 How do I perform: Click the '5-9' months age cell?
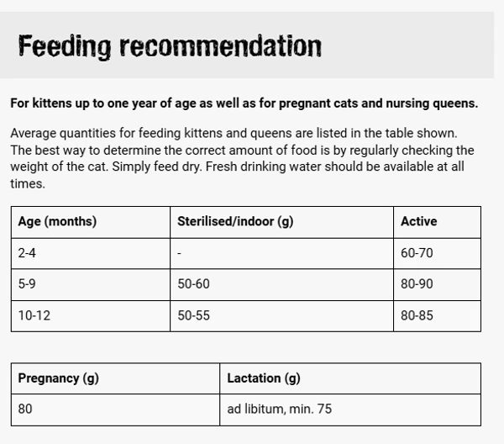click(x=27, y=284)
